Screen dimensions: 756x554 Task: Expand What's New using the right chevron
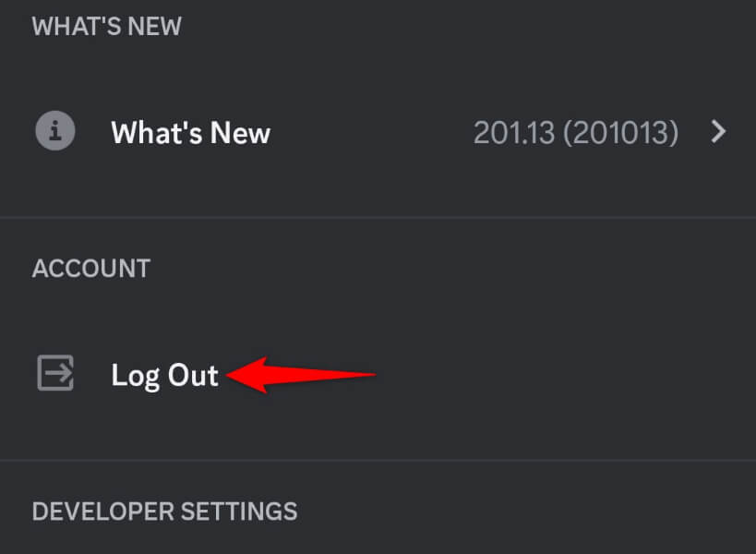718,132
